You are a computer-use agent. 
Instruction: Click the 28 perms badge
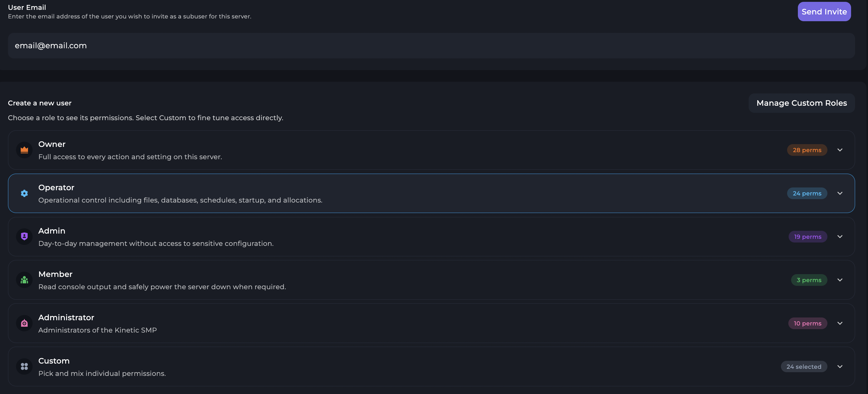807,150
